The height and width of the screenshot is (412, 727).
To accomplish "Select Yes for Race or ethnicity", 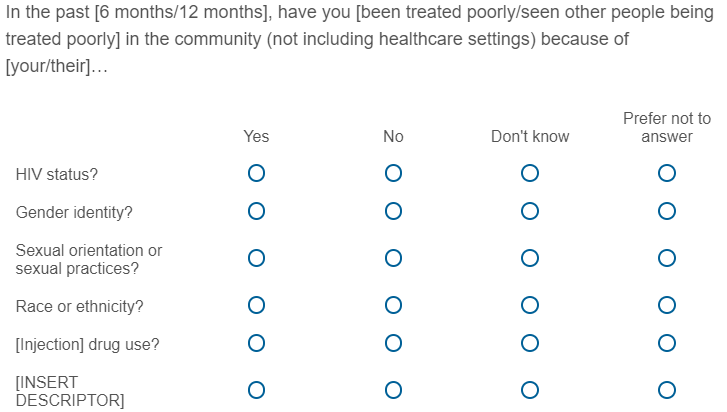I will (256, 306).
